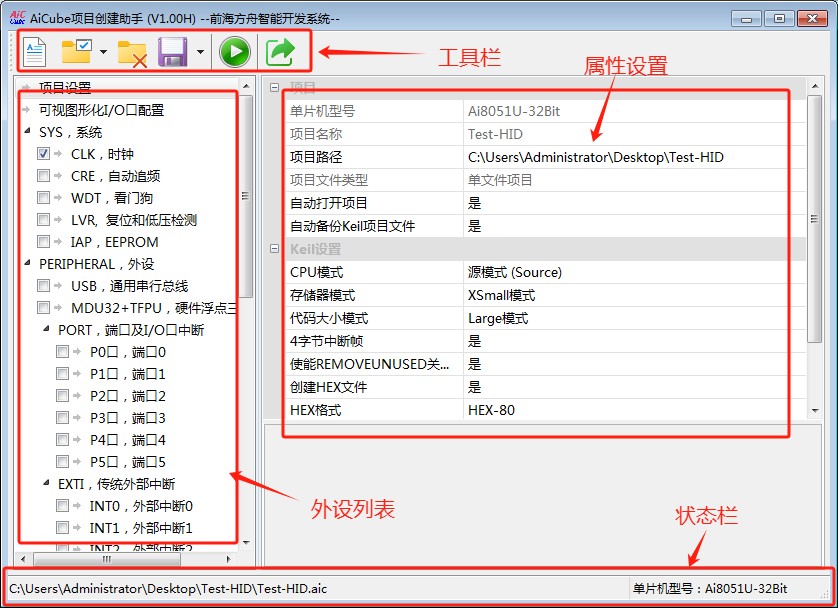Collapse the PERIPHERAL 外设 tree node
Screen dimensions: 838x608
tap(27, 263)
